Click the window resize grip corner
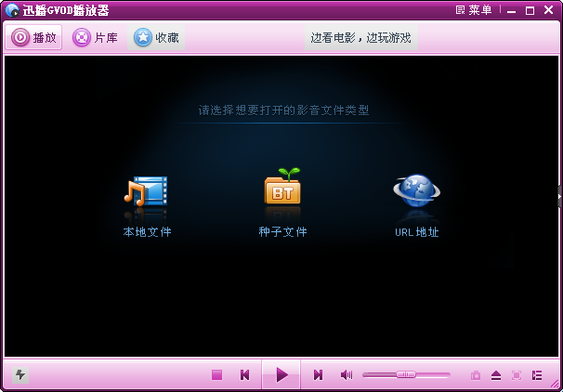This screenshot has height=392, width=563. coord(555,384)
